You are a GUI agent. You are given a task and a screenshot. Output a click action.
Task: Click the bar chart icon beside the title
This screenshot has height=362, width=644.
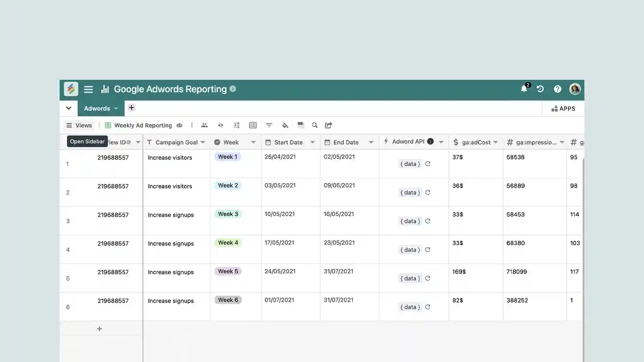tap(104, 89)
